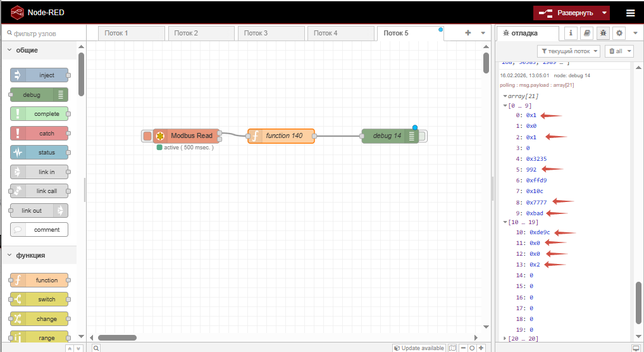The height and width of the screenshot is (352, 644).
Task: Click the search flows magnifier icon
Action: (x=96, y=348)
